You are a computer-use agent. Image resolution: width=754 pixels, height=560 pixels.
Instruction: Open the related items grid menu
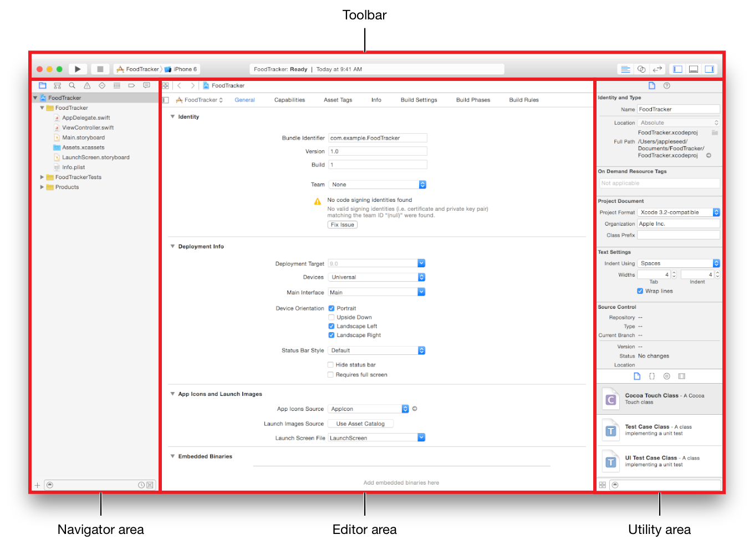coord(165,85)
